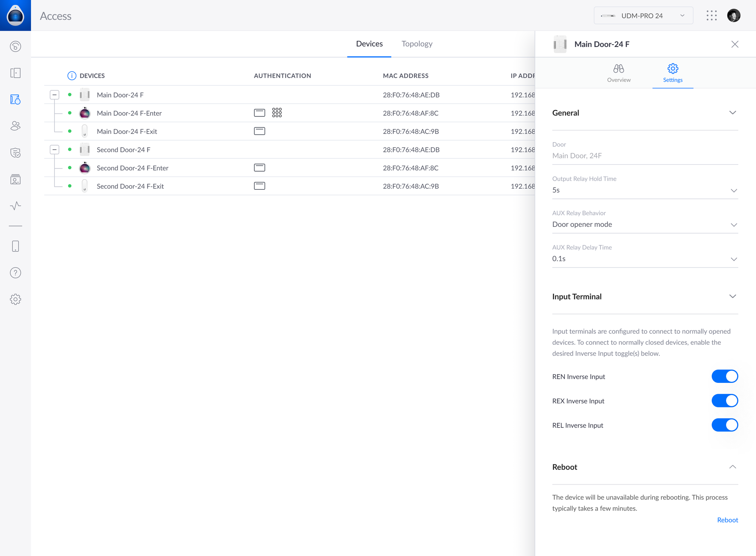Click the mobile device icon in sidebar
756x556 pixels.
[x=15, y=246]
